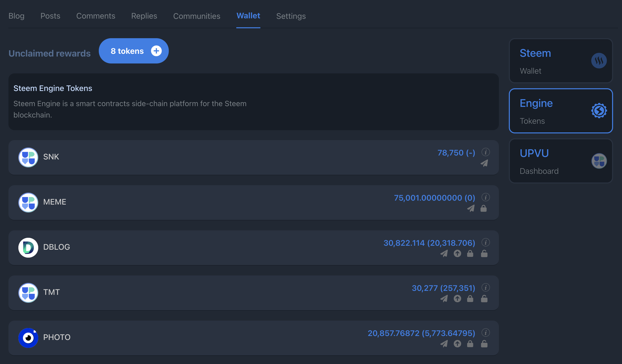The width and height of the screenshot is (622, 364).
Task: Open SNK token info icon
Action: tap(485, 152)
